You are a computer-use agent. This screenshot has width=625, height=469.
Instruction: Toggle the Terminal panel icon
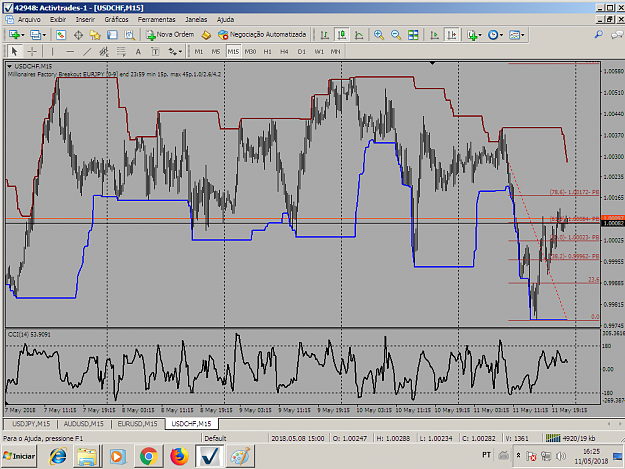pyautogui.click(x=112, y=35)
